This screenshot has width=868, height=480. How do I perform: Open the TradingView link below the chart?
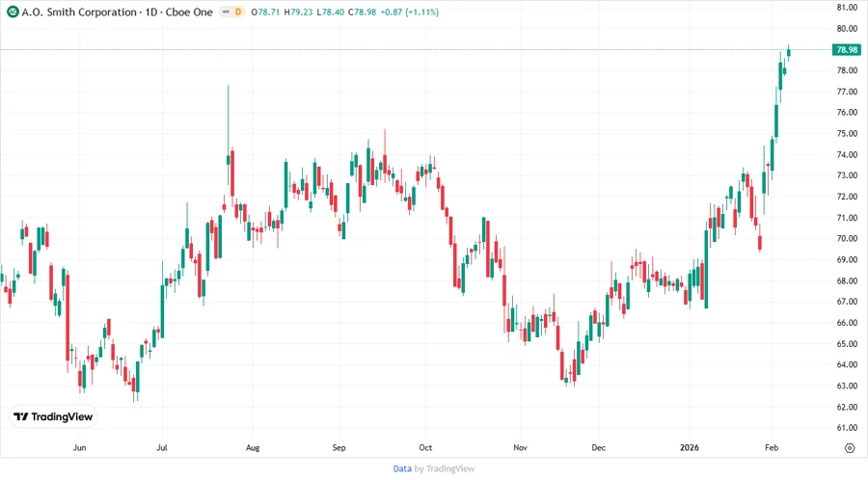tap(450, 468)
